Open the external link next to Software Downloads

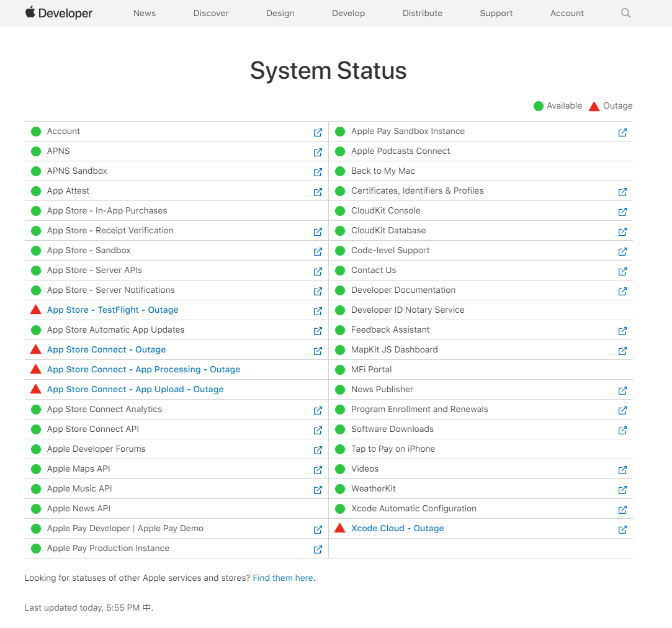pyautogui.click(x=622, y=430)
